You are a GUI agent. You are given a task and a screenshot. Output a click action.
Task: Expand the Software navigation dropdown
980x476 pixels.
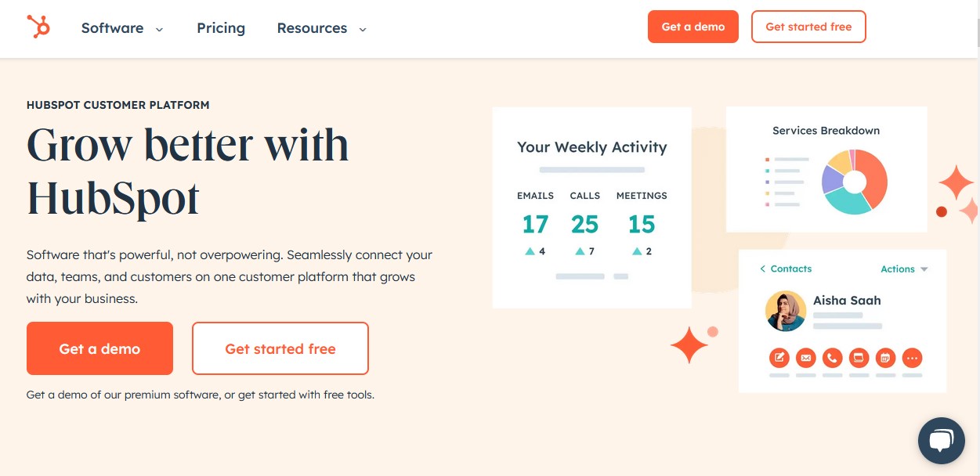(x=122, y=28)
